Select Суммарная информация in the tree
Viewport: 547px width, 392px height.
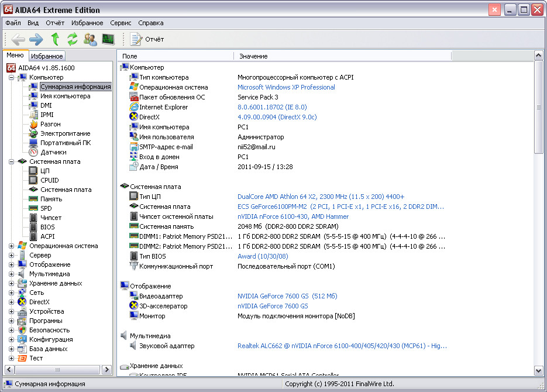pos(75,87)
